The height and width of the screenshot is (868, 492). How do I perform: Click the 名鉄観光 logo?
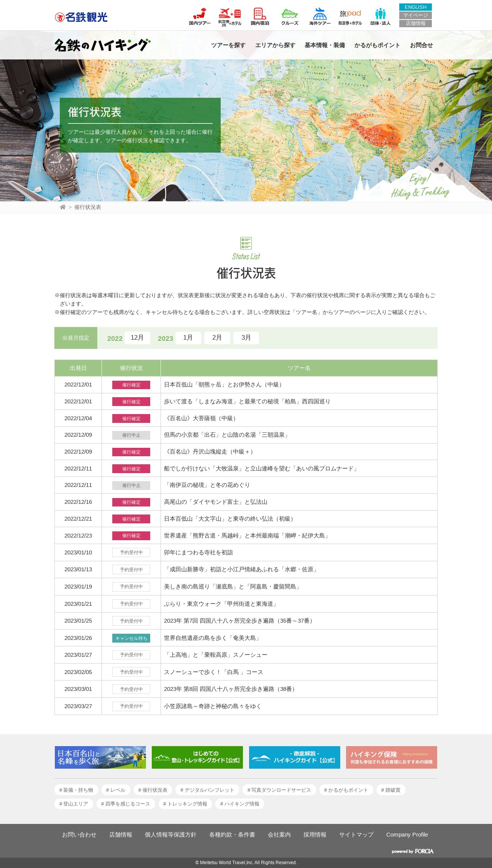click(81, 17)
